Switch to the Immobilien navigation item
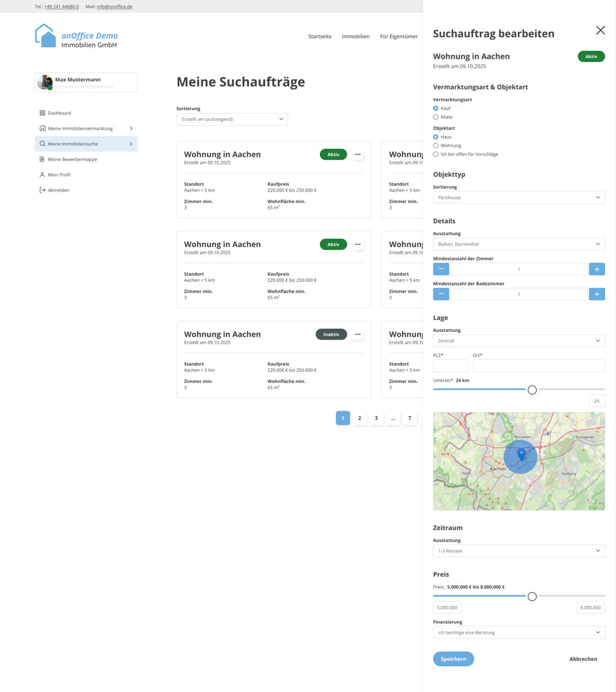The height and width of the screenshot is (692, 616). coord(356,36)
